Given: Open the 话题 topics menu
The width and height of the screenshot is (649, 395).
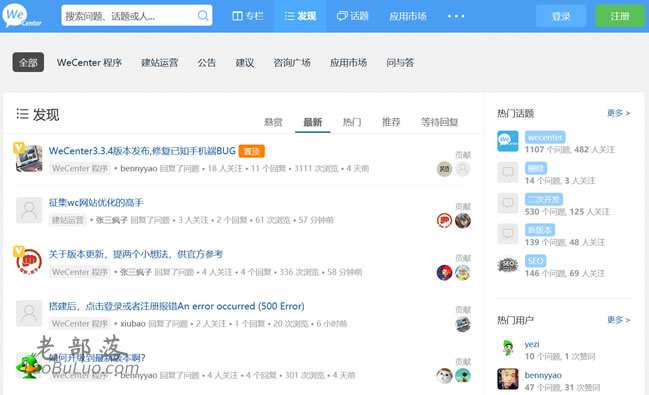Looking at the screenshot, I should (x=353, y=16).
